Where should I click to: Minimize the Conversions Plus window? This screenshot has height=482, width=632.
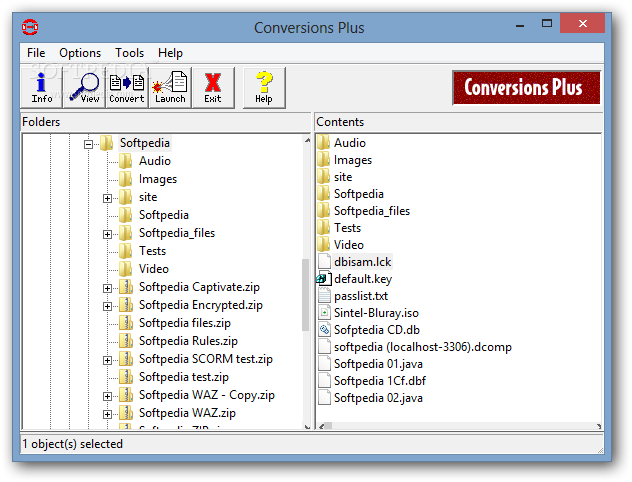click(x=520, y=24)
